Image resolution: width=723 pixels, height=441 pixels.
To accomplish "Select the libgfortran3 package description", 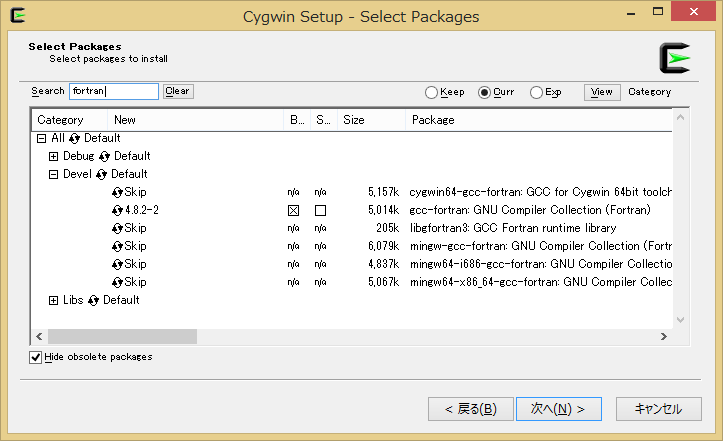I will (x=513, y=228).
